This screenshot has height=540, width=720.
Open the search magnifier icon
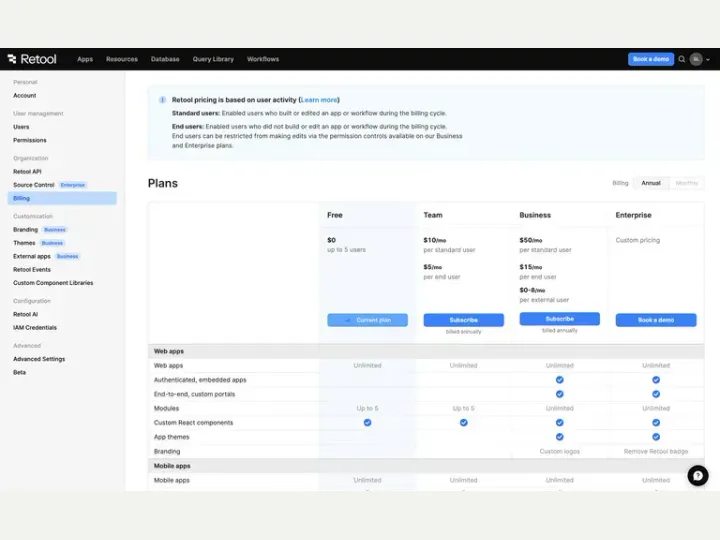(x=682, y=59)
